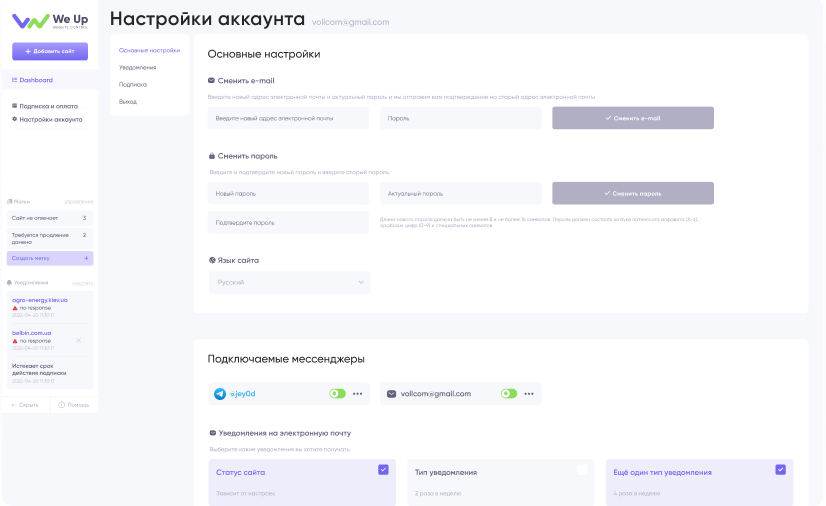Click the Telegram icon next to @jey0d
The image size is (826, 506).
(x=220, y=394)
